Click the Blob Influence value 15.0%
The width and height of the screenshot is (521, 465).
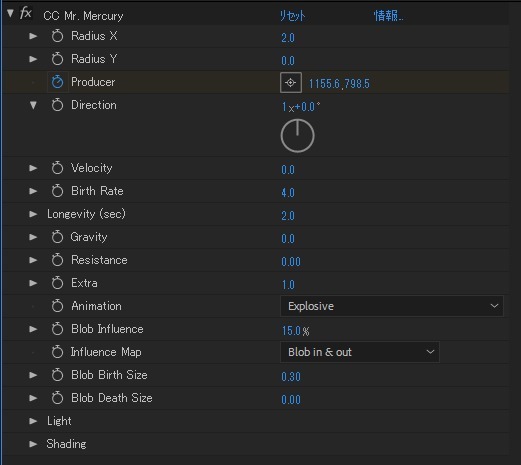pos(296,331)
